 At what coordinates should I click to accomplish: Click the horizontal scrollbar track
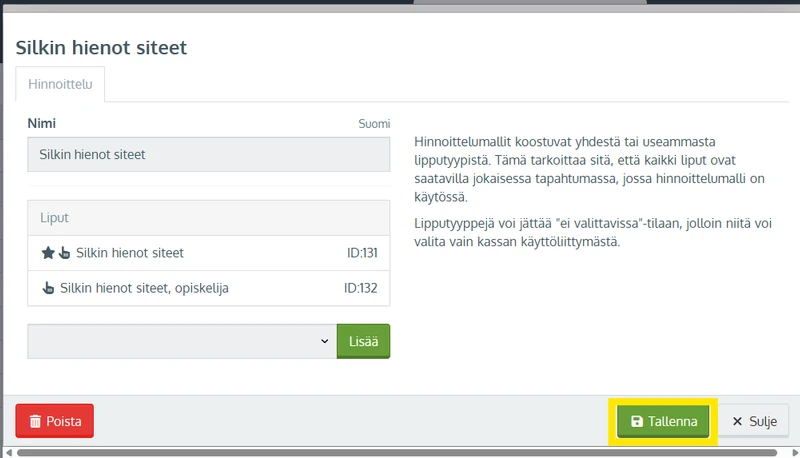pyautogui.click(x=397, y=453)
